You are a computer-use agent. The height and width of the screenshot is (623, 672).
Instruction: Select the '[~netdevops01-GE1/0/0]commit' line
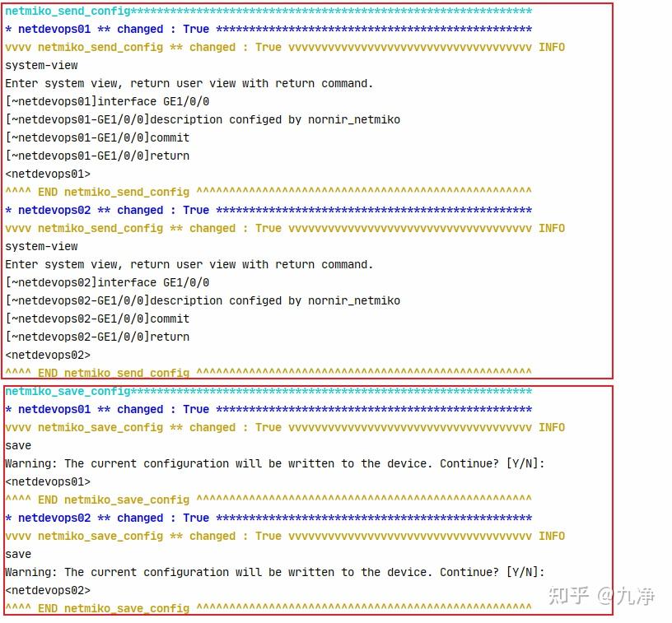97,138
